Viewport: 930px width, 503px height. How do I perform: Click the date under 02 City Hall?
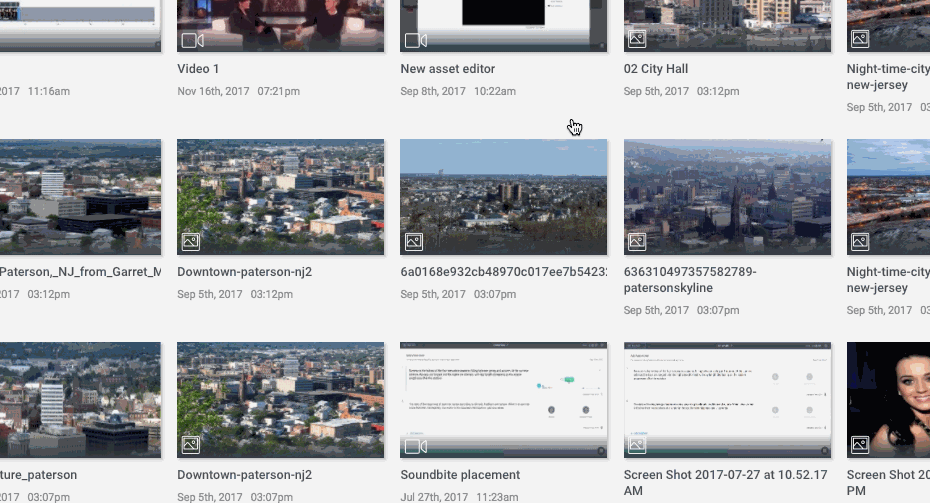click(x=681, y=91)
